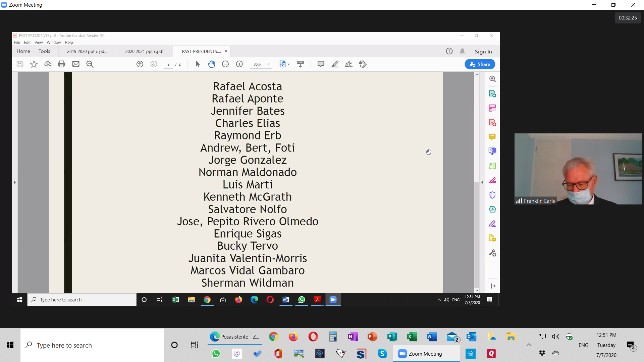Star this file as favorite

click(34, 64)
